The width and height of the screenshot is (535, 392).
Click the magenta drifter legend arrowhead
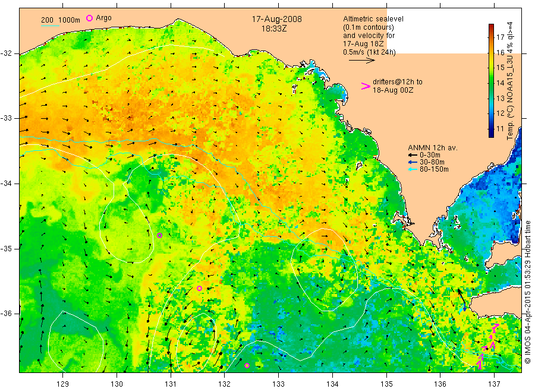366,86
